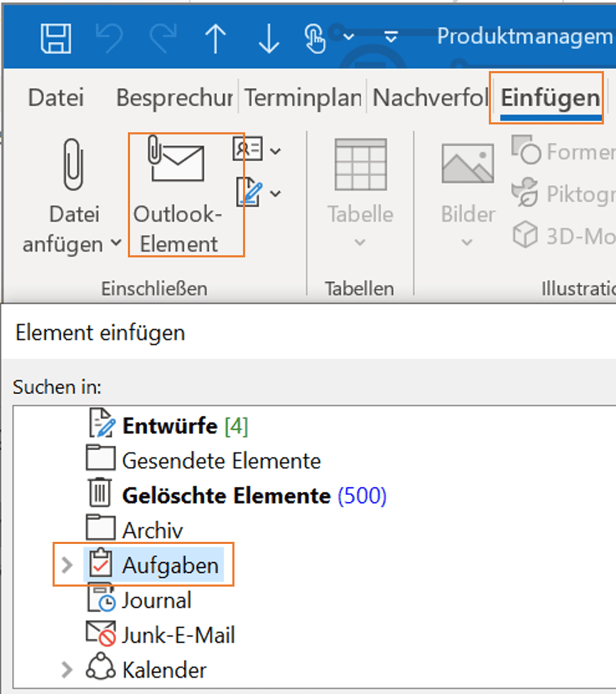This screenshot has height=694, width=616.
Task: Click the Outlook-Element envelope button
Action: [178, 195]
